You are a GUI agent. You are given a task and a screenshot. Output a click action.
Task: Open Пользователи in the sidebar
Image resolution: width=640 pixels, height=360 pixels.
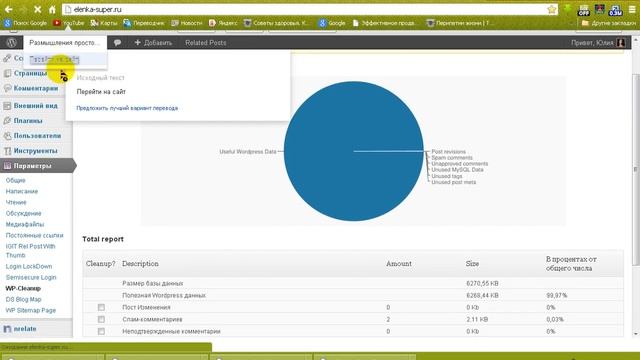(x=37, y=136)
